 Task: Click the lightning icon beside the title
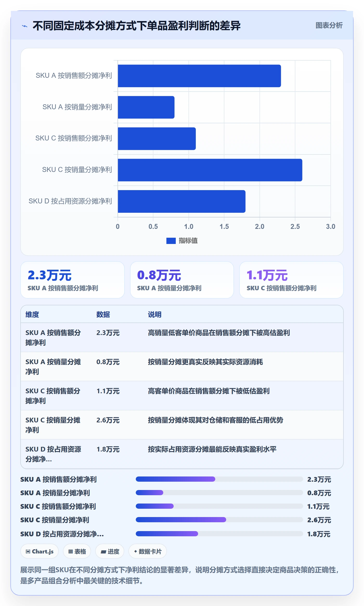tap(24, 26)
